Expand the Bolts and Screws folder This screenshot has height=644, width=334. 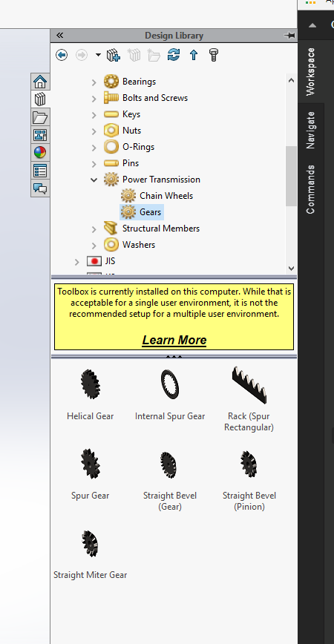pyautogui.click(x=94, y=99)
